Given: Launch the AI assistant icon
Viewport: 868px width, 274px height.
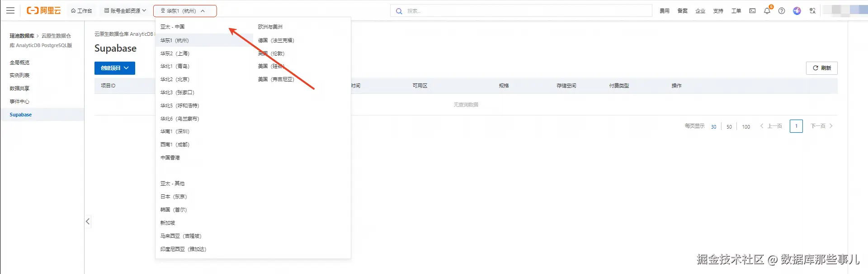Looking at the screenshot, I should (797, 11).
